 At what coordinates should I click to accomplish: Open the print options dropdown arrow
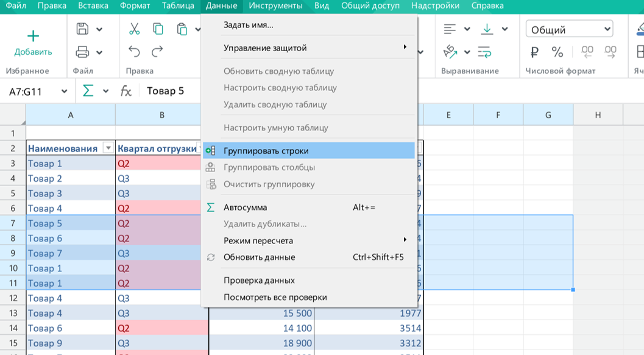click(99, 52)
